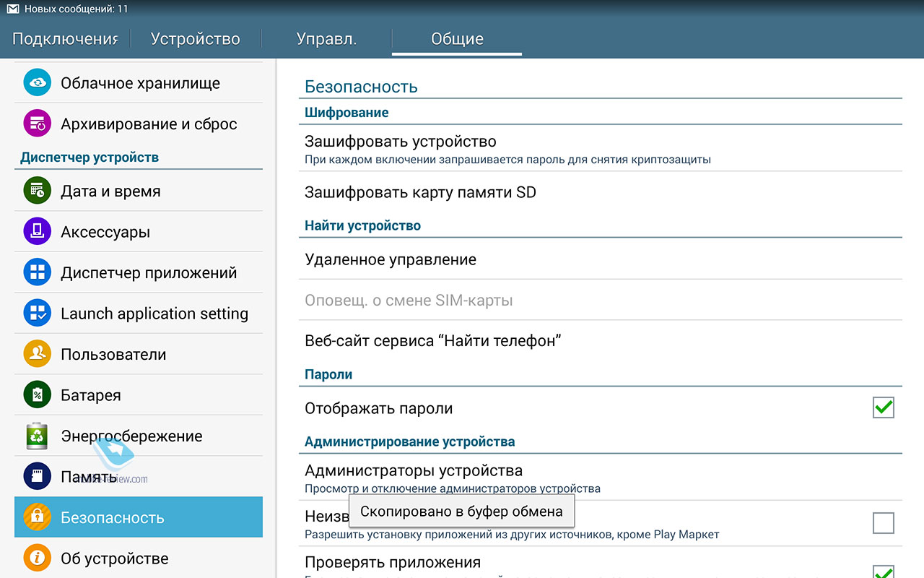Tap the Архивирование и сброс icon

37,124
